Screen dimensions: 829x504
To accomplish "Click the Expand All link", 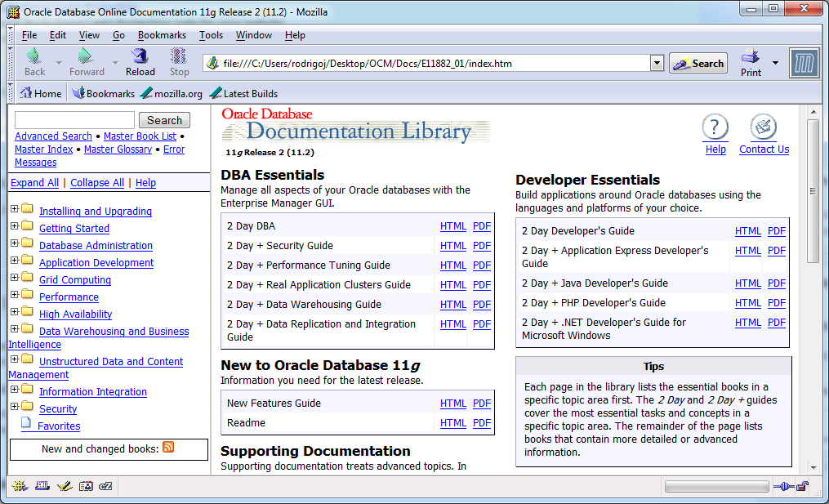I will (34, 182).
